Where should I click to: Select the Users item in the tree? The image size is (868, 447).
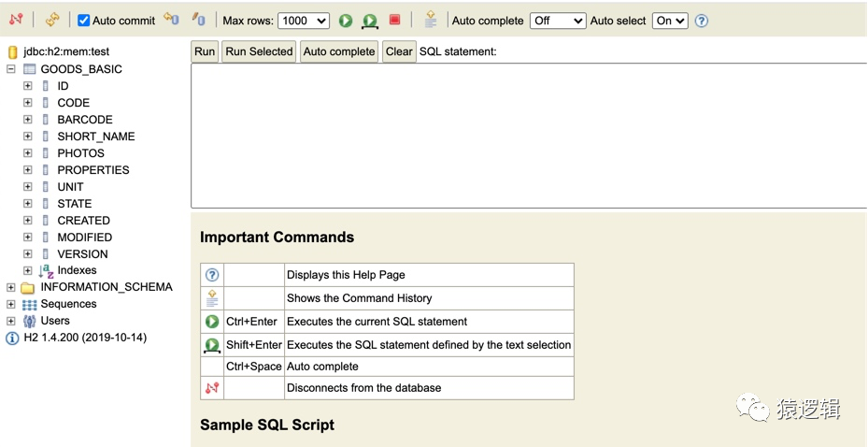click(55, 321)
